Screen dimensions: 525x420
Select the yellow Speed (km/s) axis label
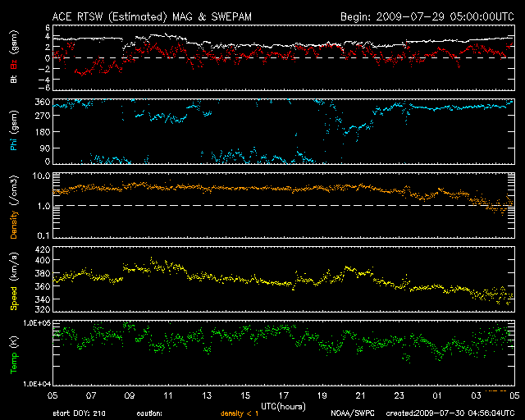pos(14,281)
